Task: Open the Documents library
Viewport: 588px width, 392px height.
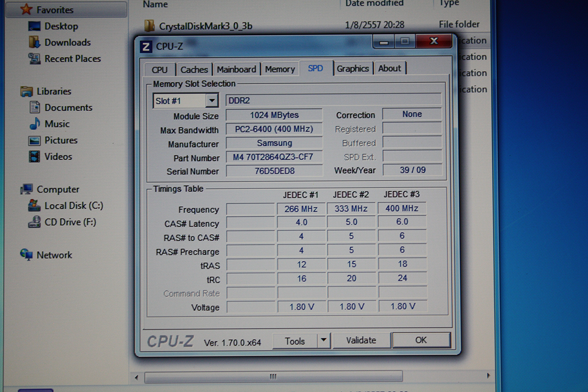Action: pos(68,108)
